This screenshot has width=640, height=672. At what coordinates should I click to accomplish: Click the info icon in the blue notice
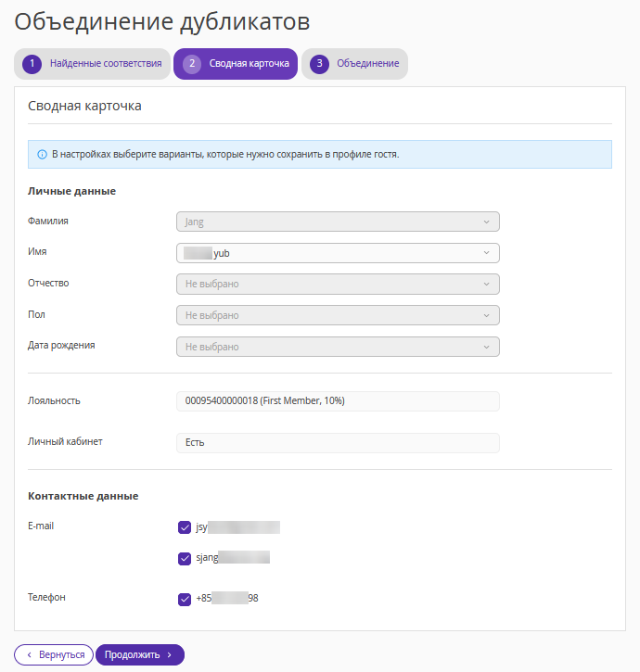coord(42,154)
